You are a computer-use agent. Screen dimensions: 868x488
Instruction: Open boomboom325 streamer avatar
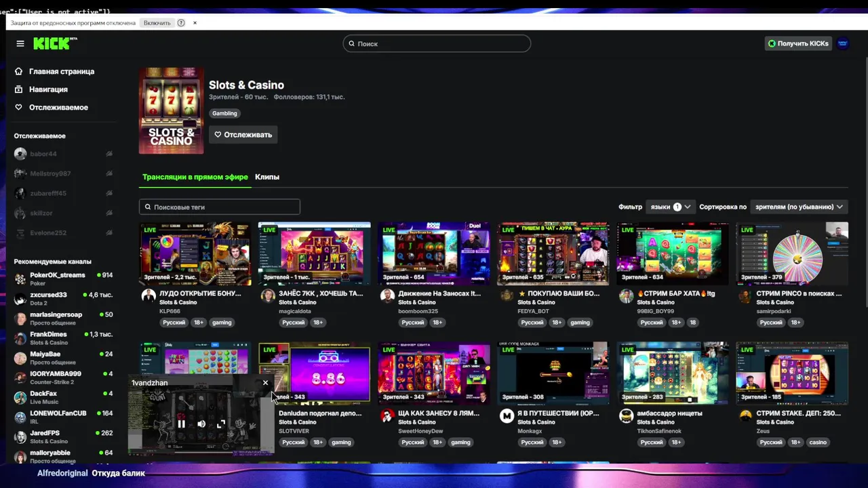387,296
